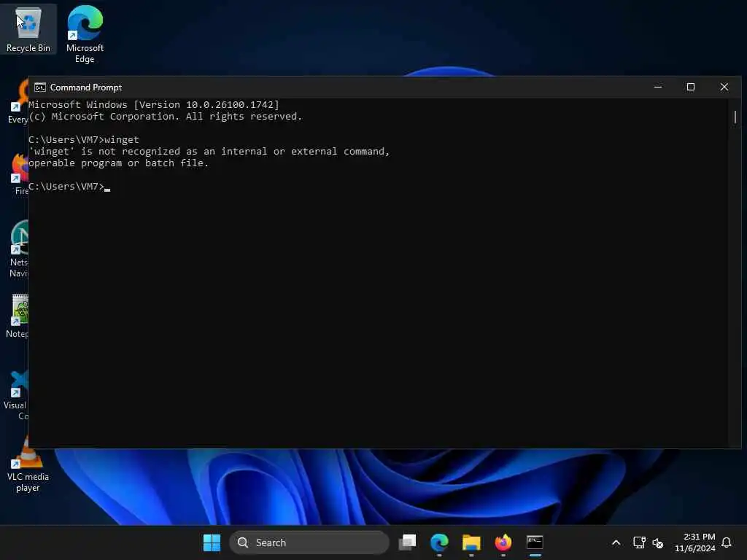Image resolution: width=747 pixels, height=560 pixels.
Task: Close the Command Prompt window
Action: (x=724, y=87)
